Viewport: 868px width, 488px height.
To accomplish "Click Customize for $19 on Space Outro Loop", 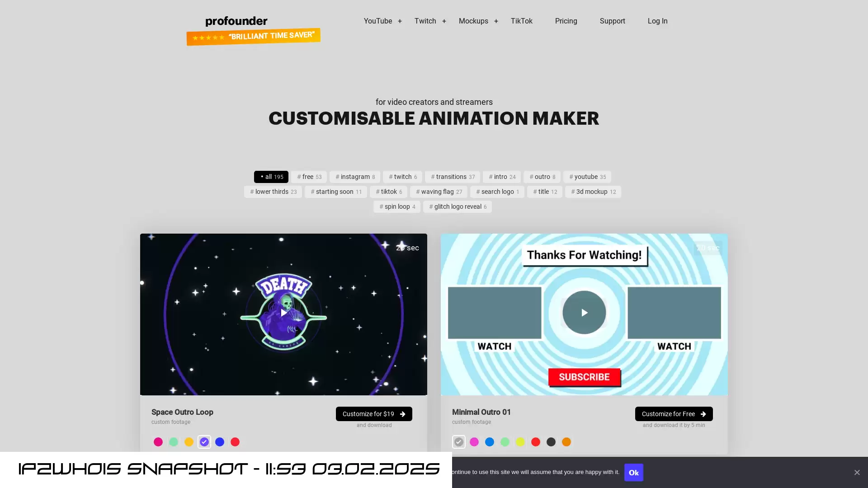I will 373,413.
